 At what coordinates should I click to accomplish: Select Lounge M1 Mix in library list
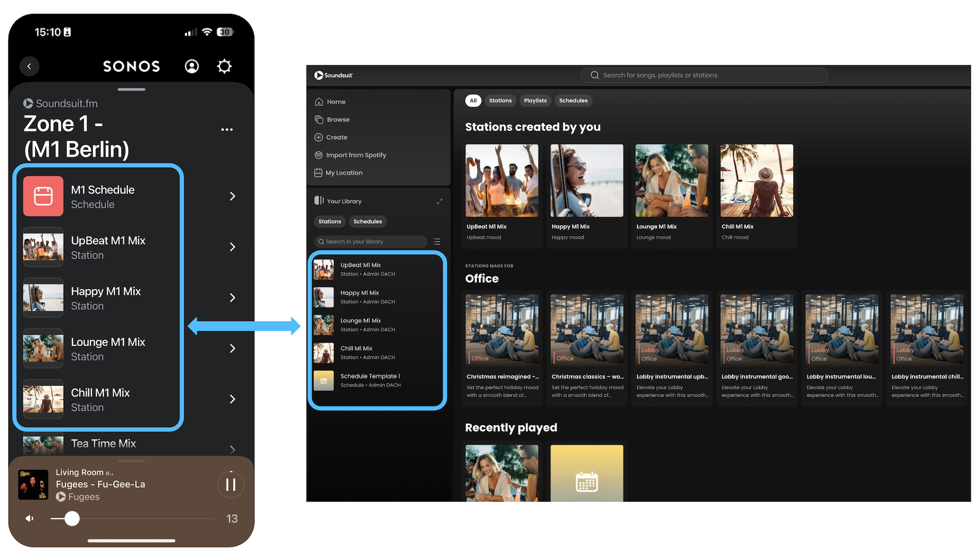coord(377,325)
